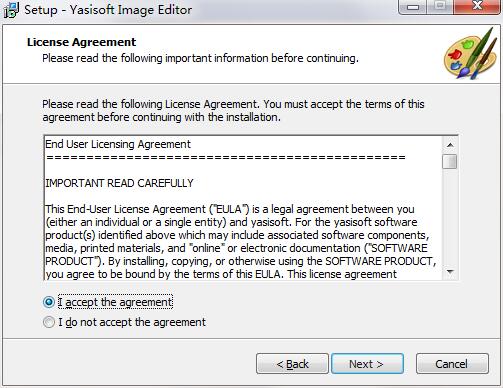The width and height of the screenshot is (503, 388).
Task: Click the license scrollbar down arrow
Action: 450,272
